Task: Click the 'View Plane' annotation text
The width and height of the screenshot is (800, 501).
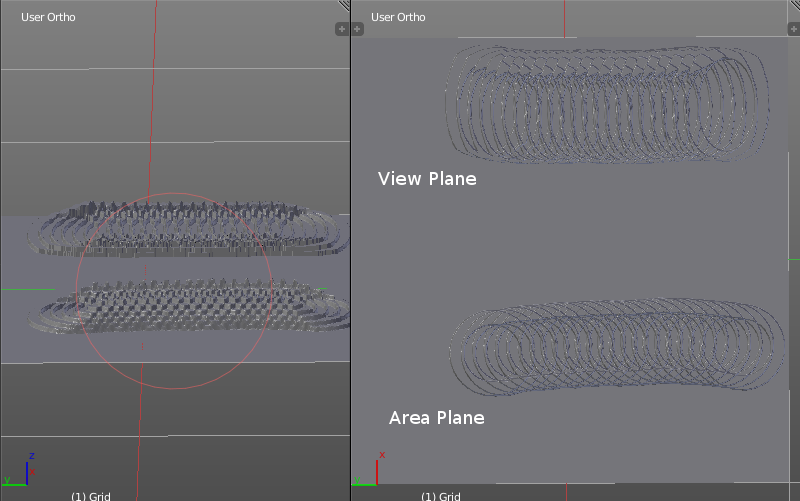Action: (427, 179)
